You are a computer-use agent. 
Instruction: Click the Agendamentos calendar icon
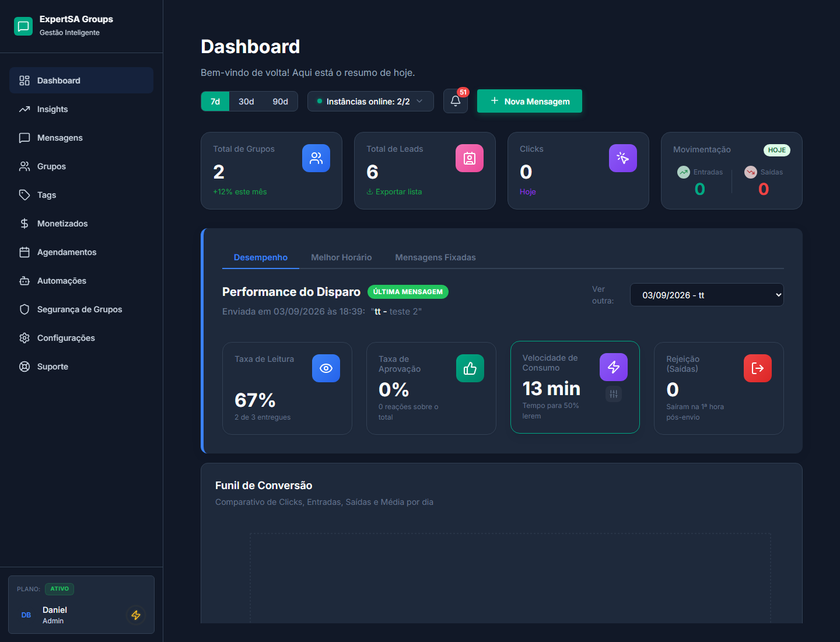pyautogui.click(x=24, y=252)
